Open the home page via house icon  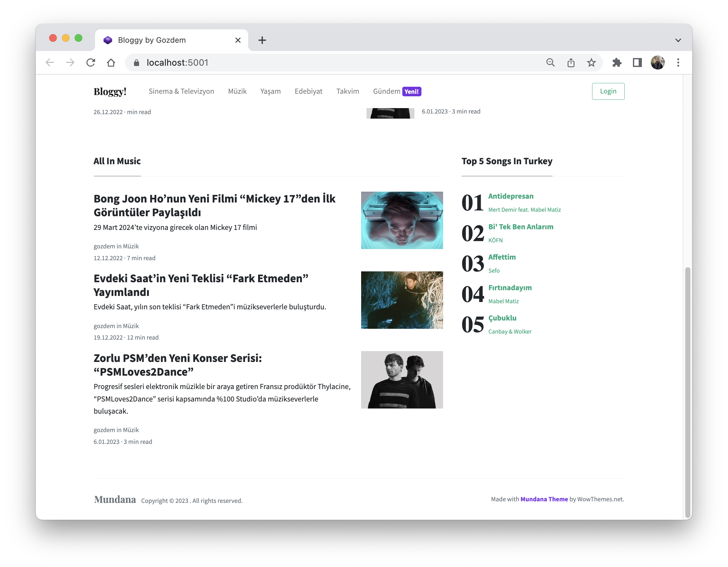point(111,63)
